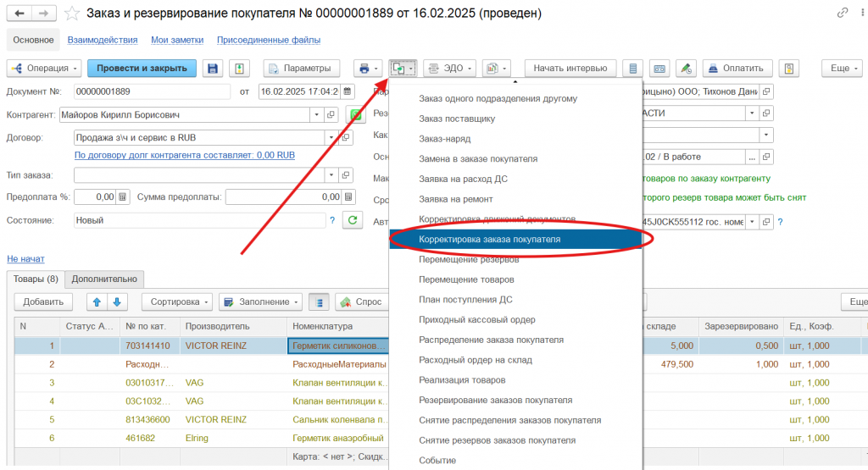Navigate back with the left arrow
The height and width of the screenshot is (470, 868).
pyautogui.click(x=19, y=14)
